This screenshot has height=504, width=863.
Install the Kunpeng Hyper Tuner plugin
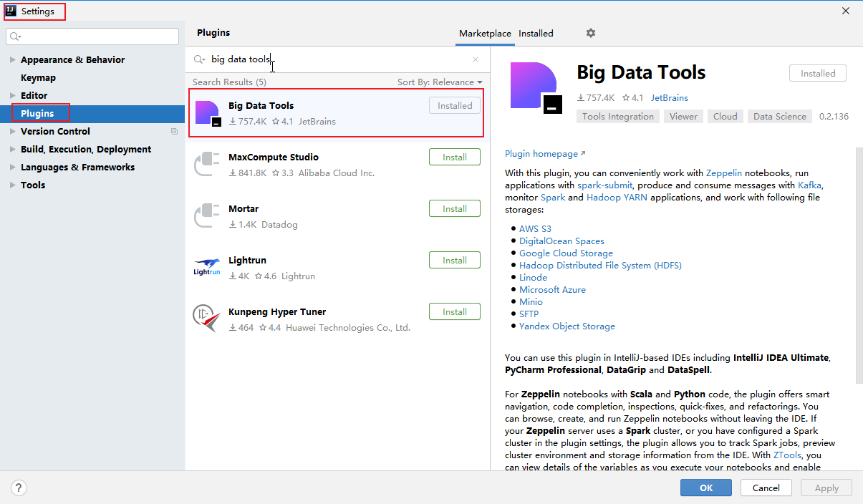(455, 312)
